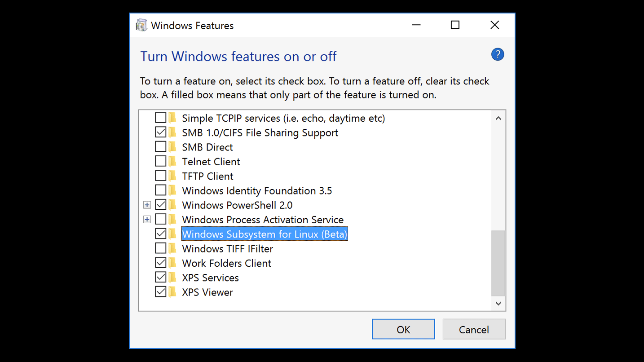Enable the Telnet Client checkbox
The width and height of the screenshot is (644, 362).
pyautogui.click(x=160, y=162)
